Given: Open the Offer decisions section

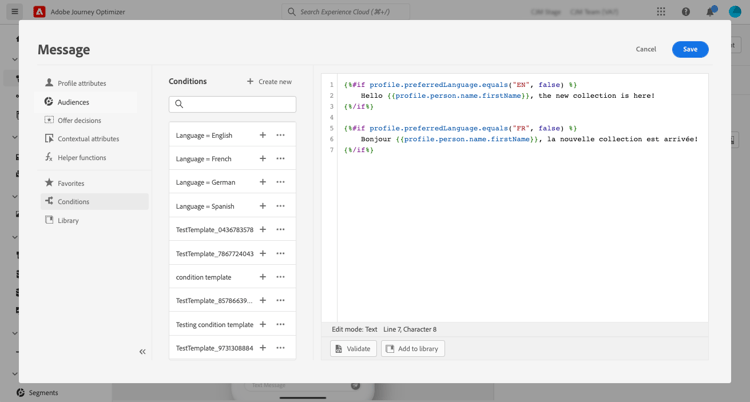Looking at the screenshot, I should pos(79,120).
